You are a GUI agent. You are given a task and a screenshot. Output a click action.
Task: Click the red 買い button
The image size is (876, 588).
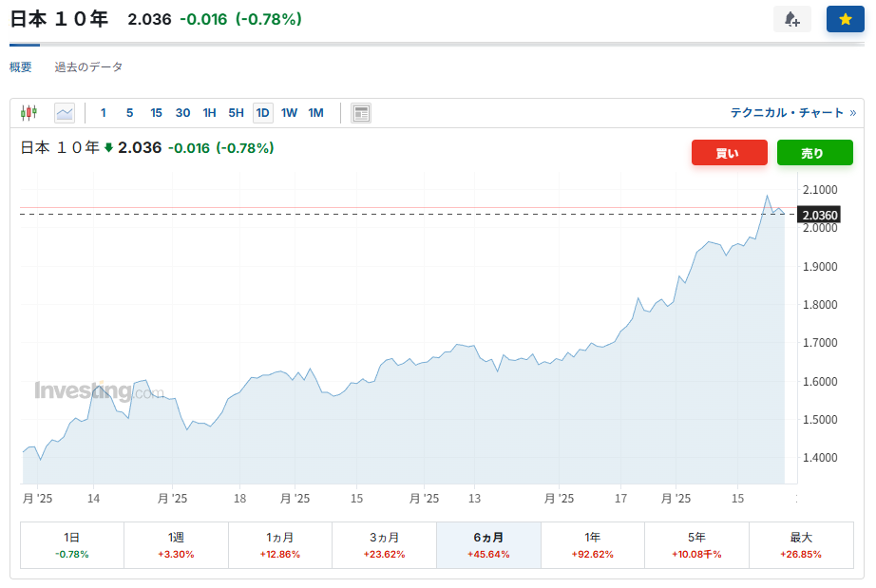(x=729, y=153)
